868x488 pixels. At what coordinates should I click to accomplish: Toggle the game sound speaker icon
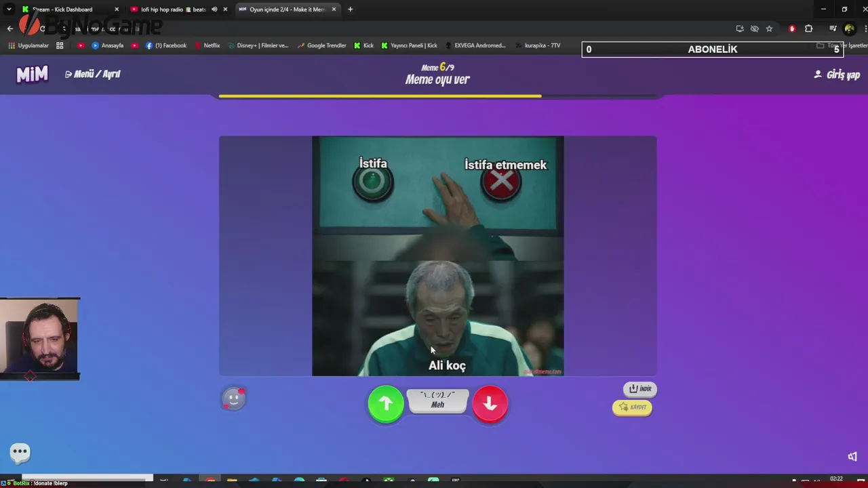click(852, 456)
